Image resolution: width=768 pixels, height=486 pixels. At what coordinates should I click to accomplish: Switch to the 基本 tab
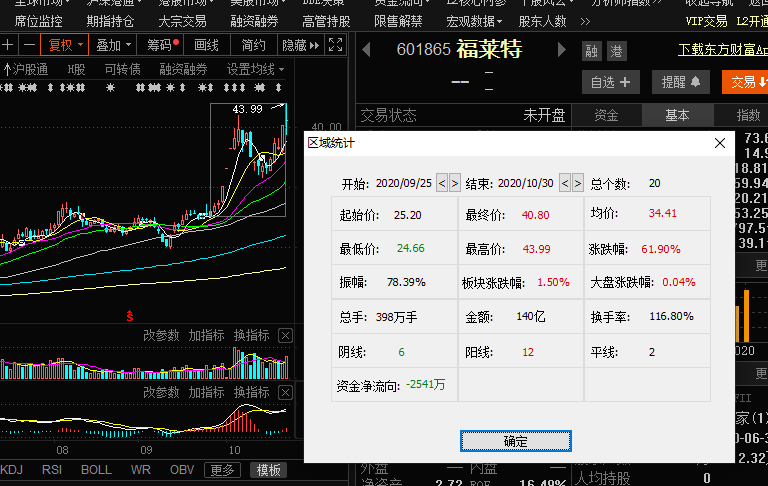(x=677, y=115)
